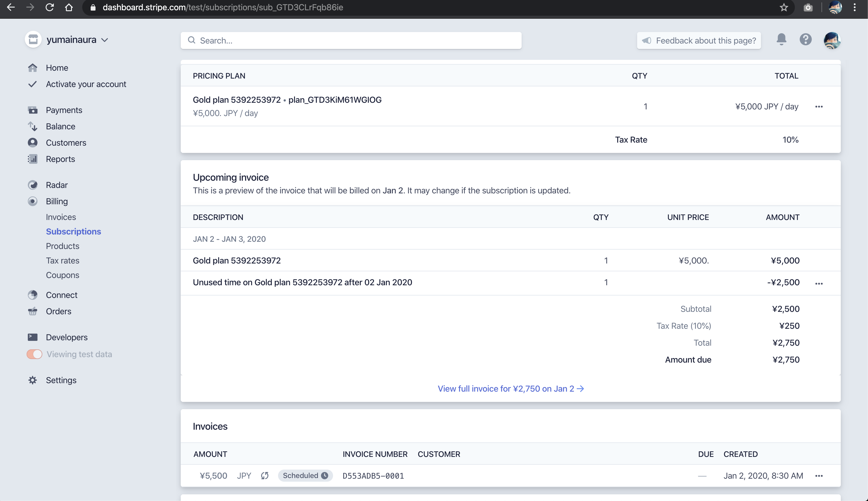
Task: Toggle the Viewing test data switch
Action: point(34,354)
